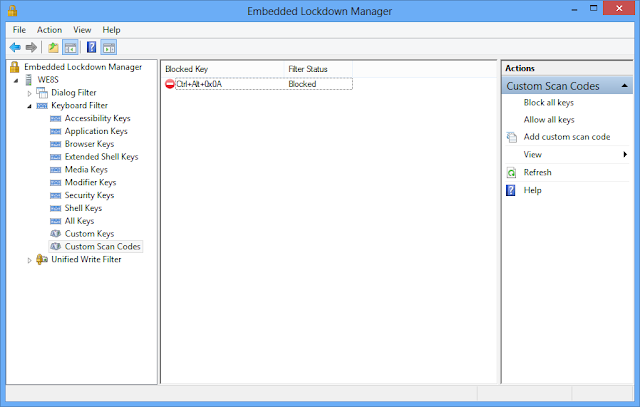The image size is (640, 407).
Task: Open the View menu in the menu bar
Action: pyautogui.click(x=82, y=30)
